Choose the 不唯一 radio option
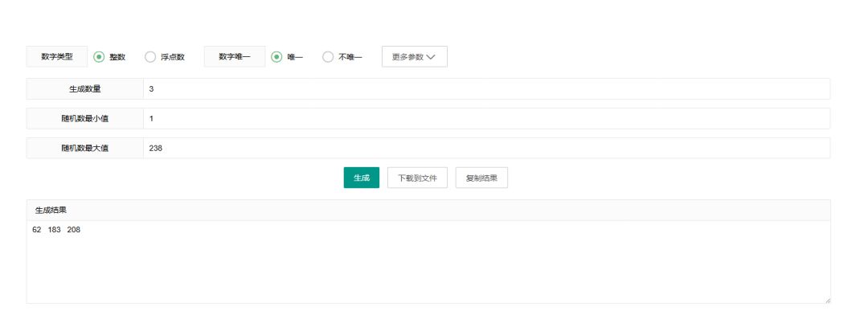 point(328,56)
